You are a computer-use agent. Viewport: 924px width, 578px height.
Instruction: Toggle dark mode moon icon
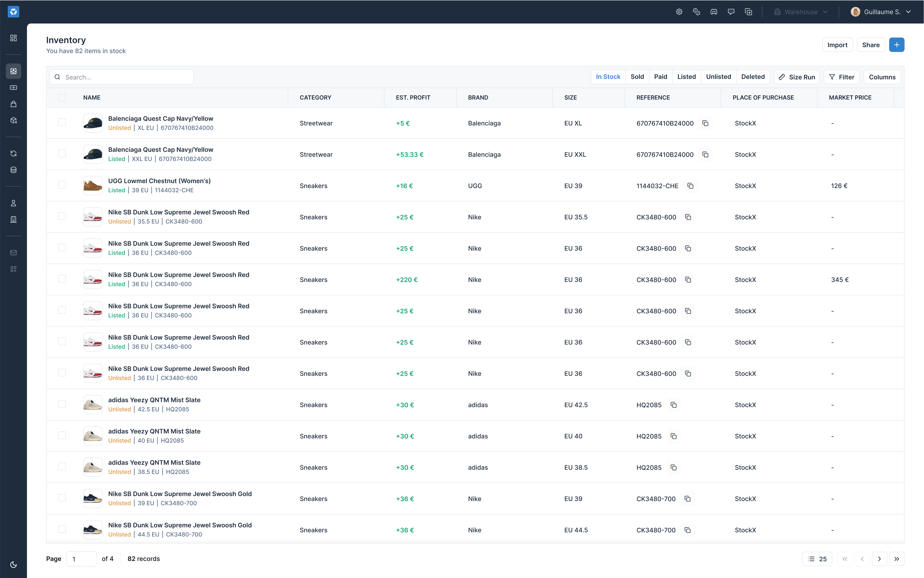pyautogui.click(x=13, y=565)
